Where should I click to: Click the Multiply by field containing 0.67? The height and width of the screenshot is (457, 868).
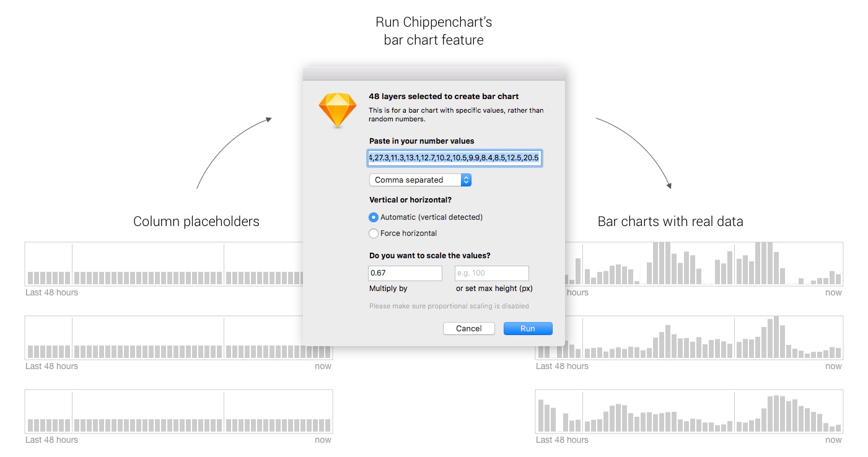pos(405,273)
